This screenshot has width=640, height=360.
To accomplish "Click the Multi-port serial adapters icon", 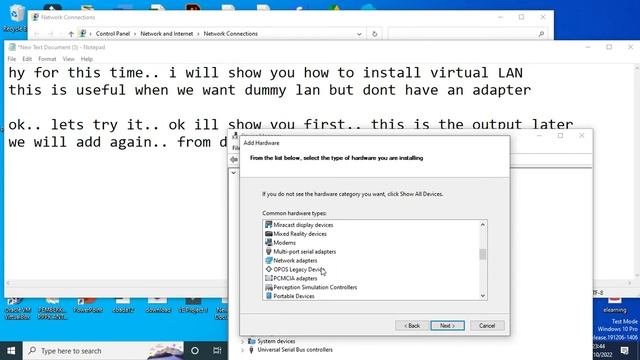I will point(269,252).
